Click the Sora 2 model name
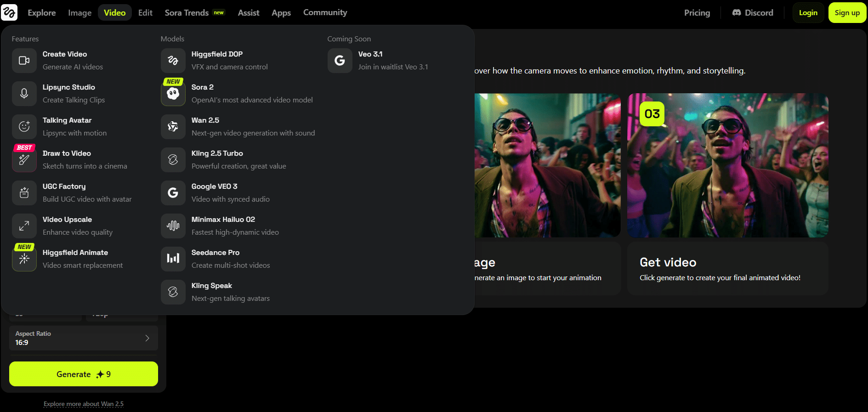 (203, 87)
